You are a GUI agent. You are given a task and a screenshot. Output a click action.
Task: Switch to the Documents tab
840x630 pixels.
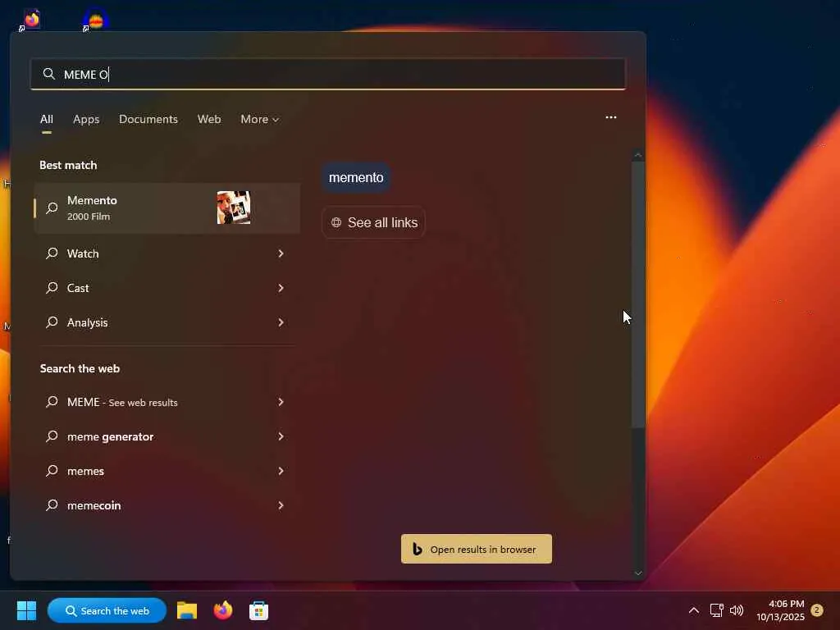pos(148,119)
